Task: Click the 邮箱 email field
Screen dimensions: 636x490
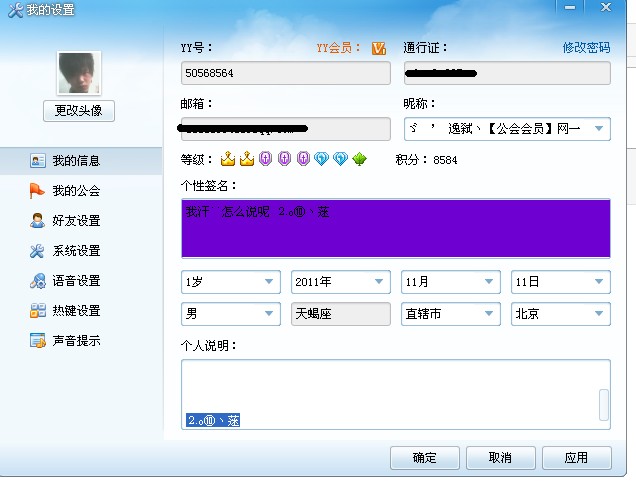Action: [x=286, y=129]
